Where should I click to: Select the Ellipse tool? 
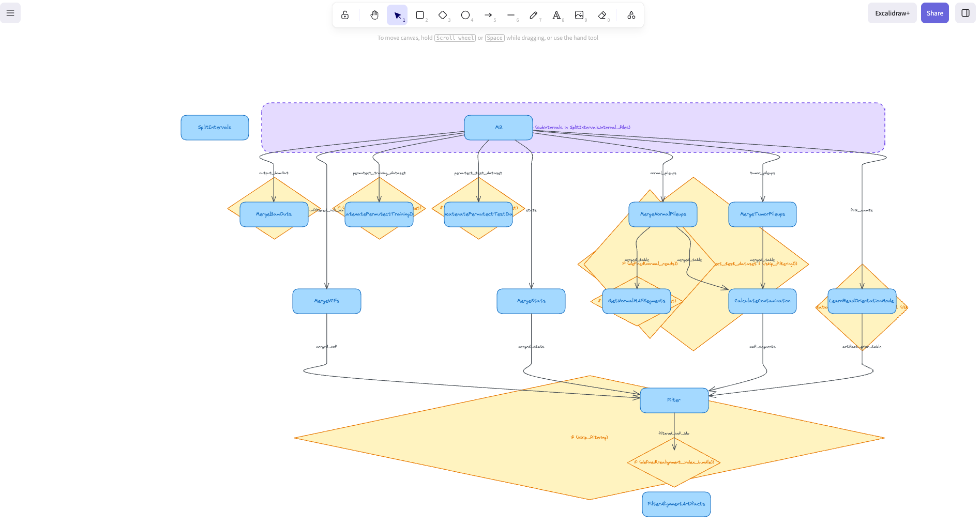click(x=465, y=14)
